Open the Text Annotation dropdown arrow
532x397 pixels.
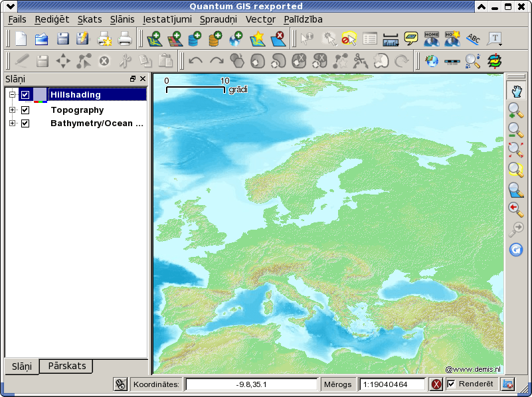click(x=500, y=44)
